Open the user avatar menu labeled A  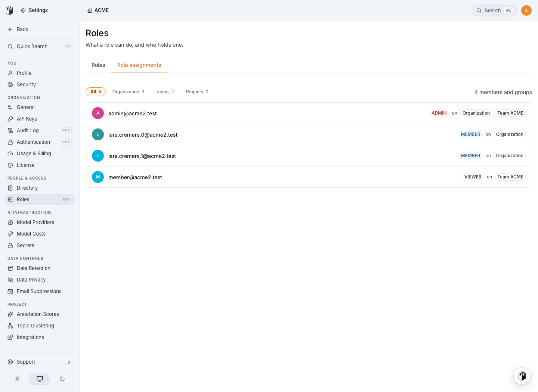[x=526, y=10]
